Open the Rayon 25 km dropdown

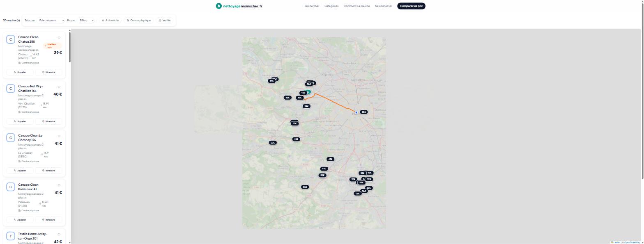point(86,21)
